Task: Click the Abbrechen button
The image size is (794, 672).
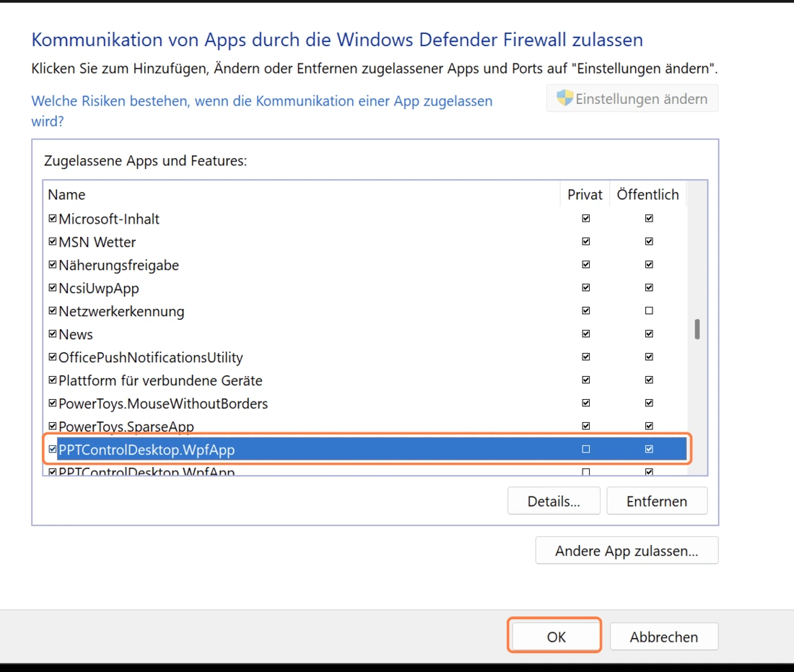Action: 664,637
